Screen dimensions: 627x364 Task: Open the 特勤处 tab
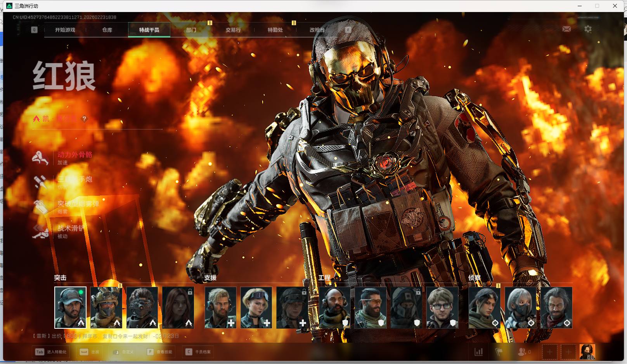(x=275, y=30)
